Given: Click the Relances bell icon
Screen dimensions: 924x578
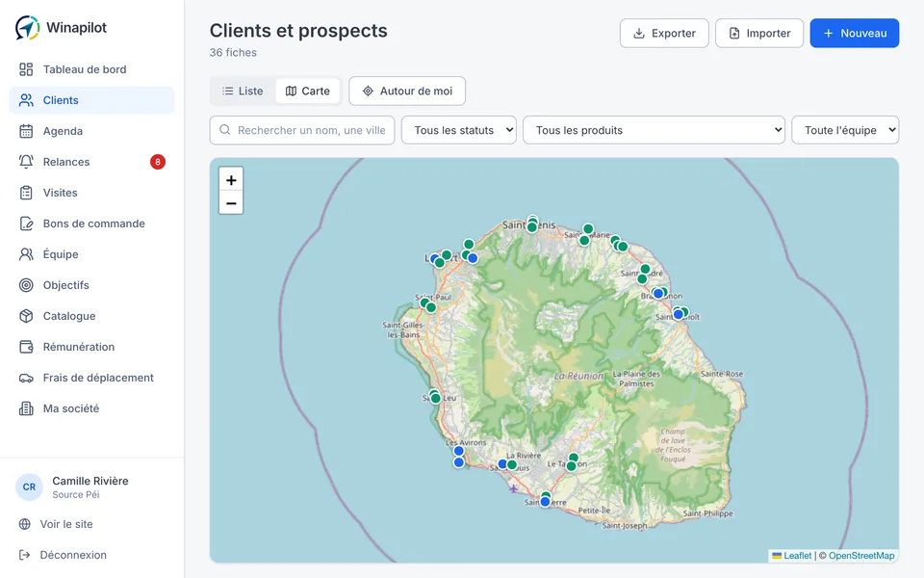Looking at the screenshot, I should pyautogui.click(x=26, y=162).
